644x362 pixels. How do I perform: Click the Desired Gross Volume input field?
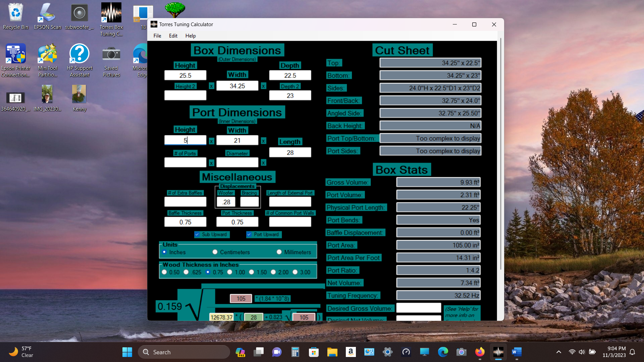[x=418, y=308]
